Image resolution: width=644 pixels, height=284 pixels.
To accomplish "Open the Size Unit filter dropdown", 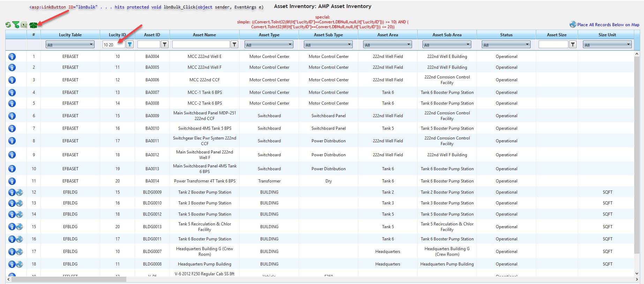I will tap(607, 45).
